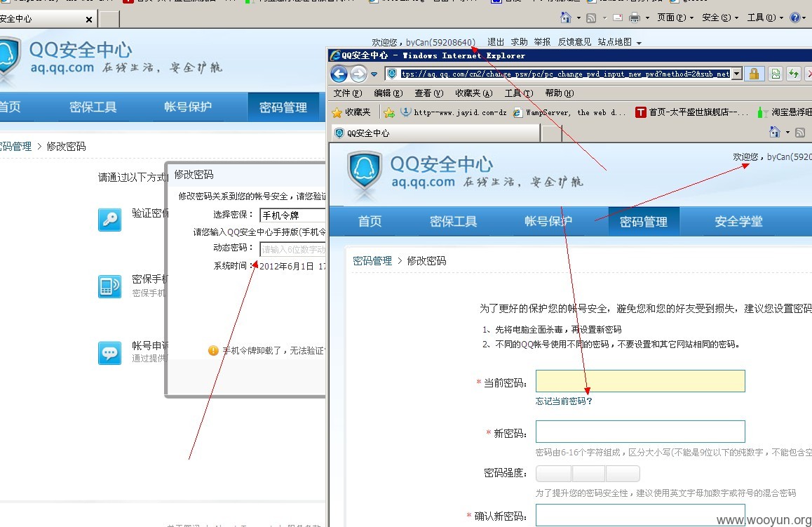Viewport: 812px width, 527px height.
Task: Expand the address bar dropdown in the front window
Action: 736,74
